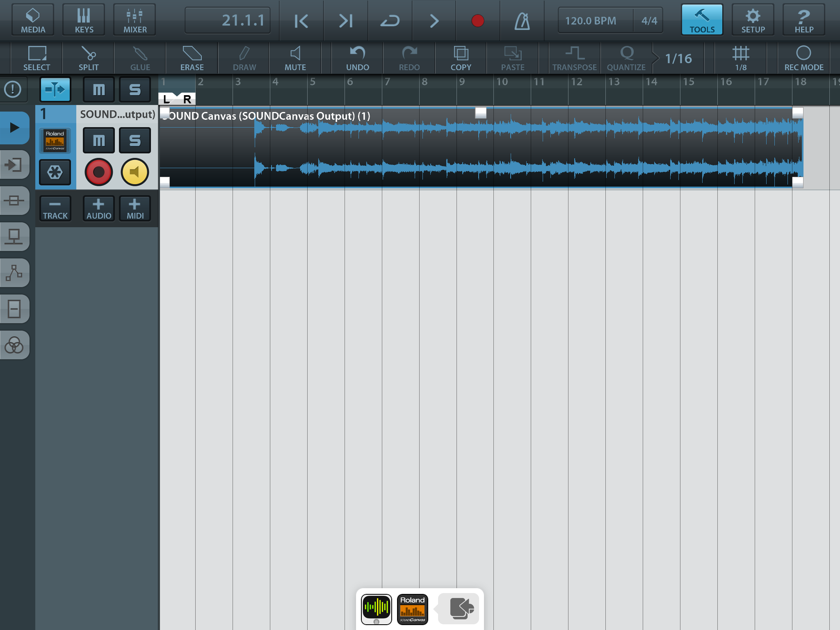
Task: Open the track color circles sidebar tab
Action: pyautogui.click(x=14, y=345)
